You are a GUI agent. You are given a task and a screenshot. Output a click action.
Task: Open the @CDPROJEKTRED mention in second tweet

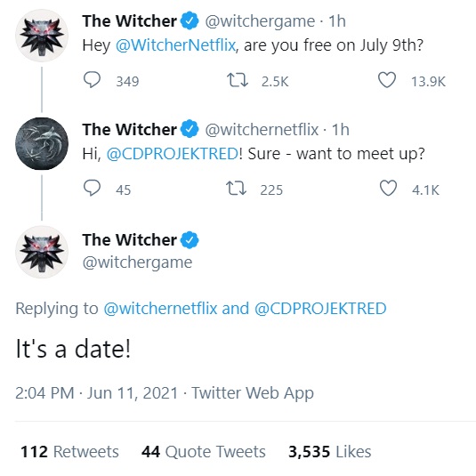pyautogui.click(x=173, y=154)
